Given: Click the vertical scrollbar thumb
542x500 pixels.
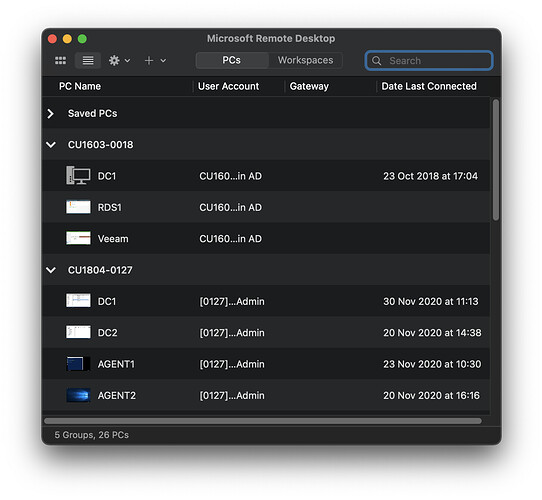Looking at the screenshot, I should [496, 160].
